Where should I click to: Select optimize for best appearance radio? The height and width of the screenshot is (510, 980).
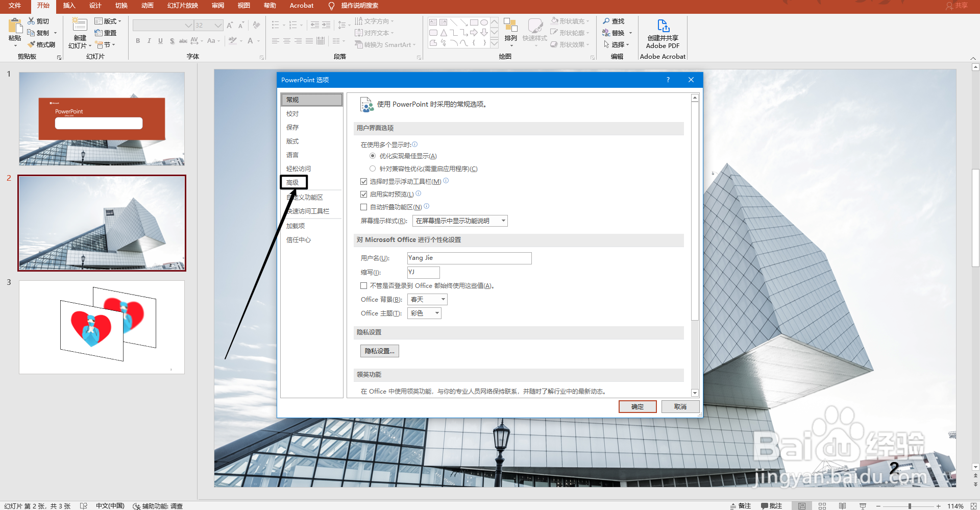(x=373, y=156)
